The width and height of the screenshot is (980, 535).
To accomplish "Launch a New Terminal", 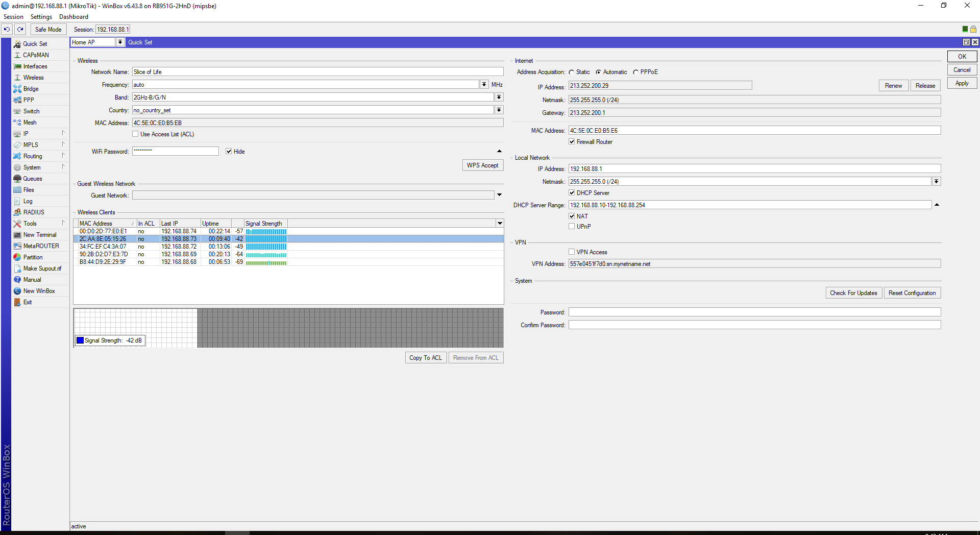I will coord(39,234).
